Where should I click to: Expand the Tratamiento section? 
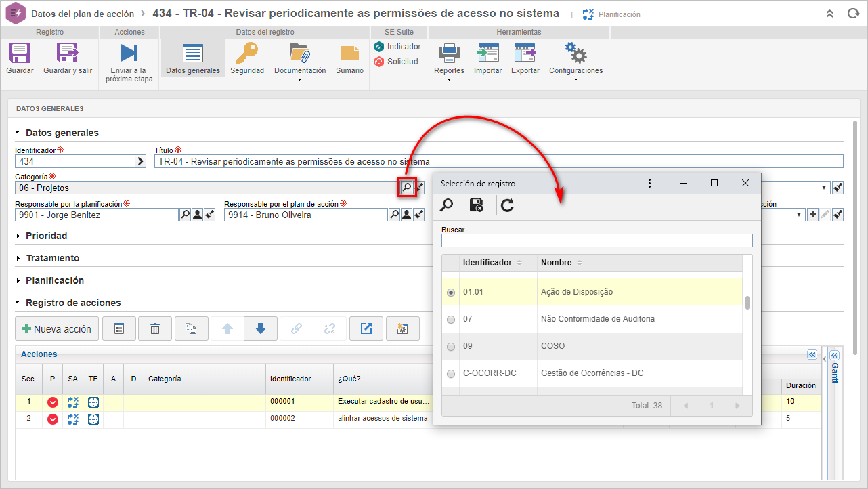click(x=18, y=258)
